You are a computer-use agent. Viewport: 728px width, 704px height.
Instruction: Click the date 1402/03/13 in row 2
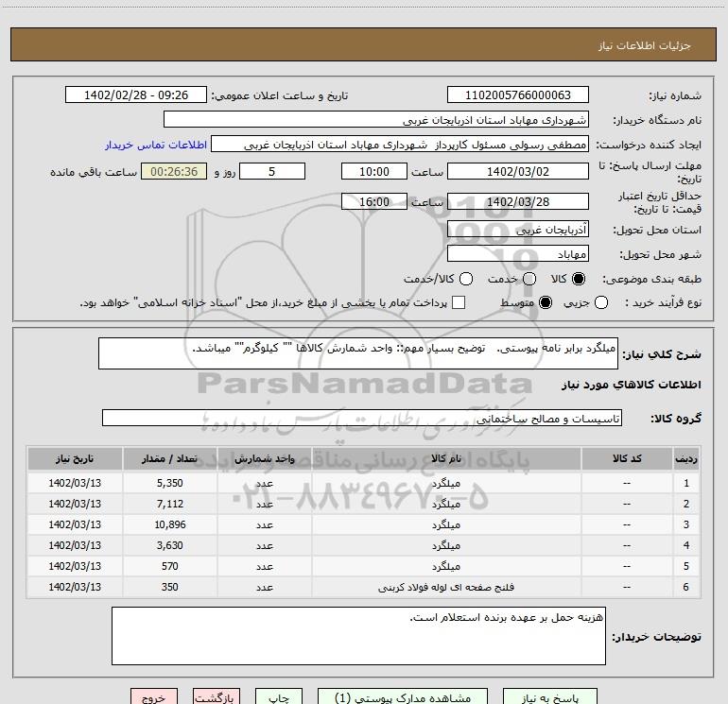click(x=75, y=504)
